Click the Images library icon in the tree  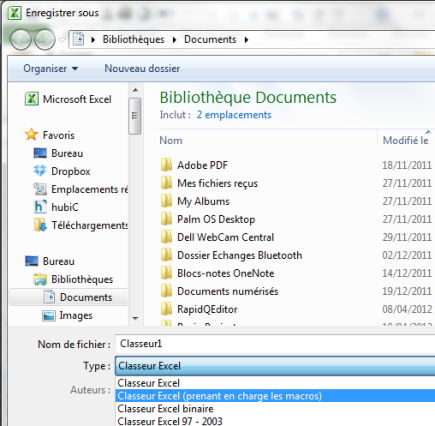(x=49, y=315)
